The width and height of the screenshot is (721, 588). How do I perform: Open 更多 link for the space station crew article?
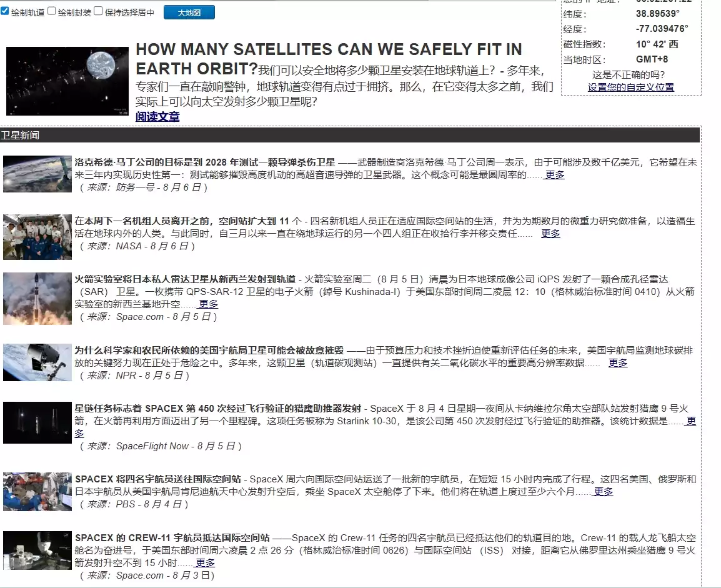tap(550, 234)
